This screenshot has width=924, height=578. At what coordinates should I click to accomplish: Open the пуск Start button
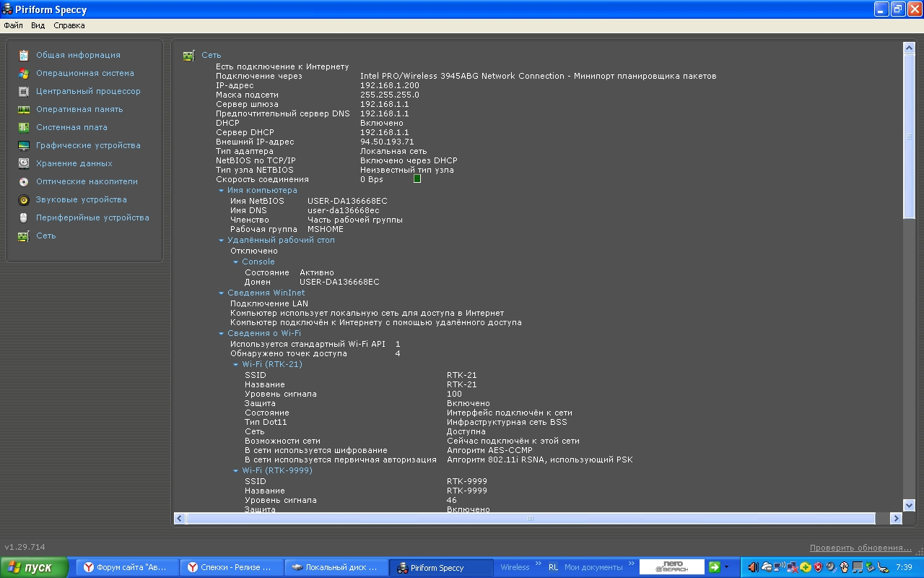(34, 567)
